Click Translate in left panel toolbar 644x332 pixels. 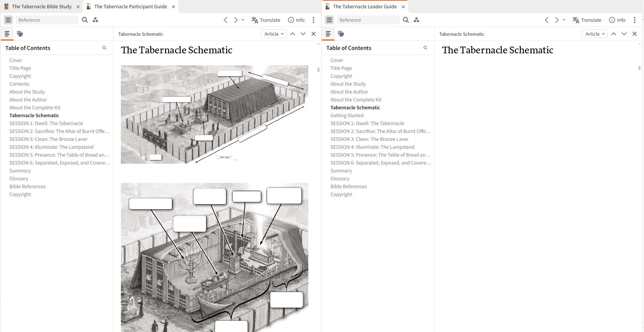[266, 20]
